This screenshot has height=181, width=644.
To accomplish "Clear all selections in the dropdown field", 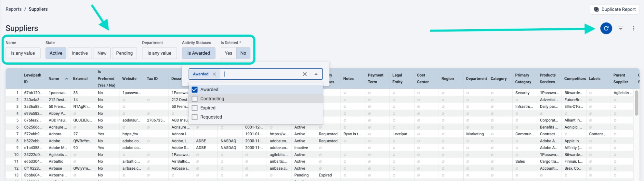I will click(x=304, y=74).
